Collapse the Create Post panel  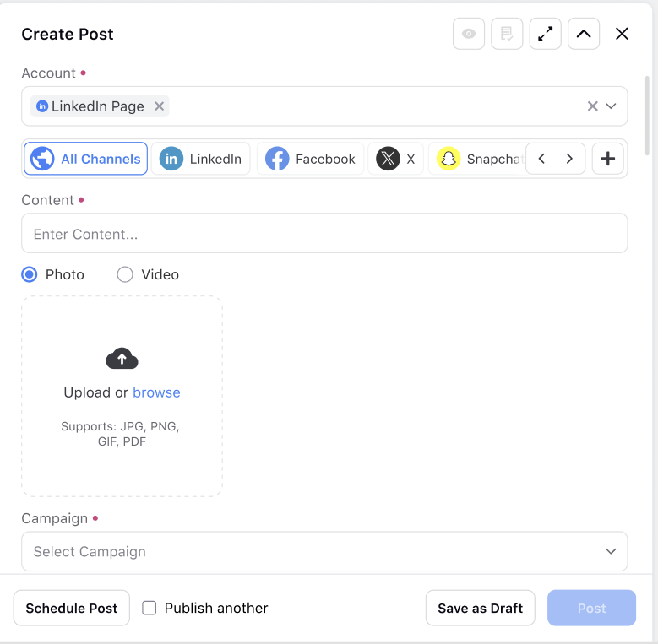tap(584, 34)
